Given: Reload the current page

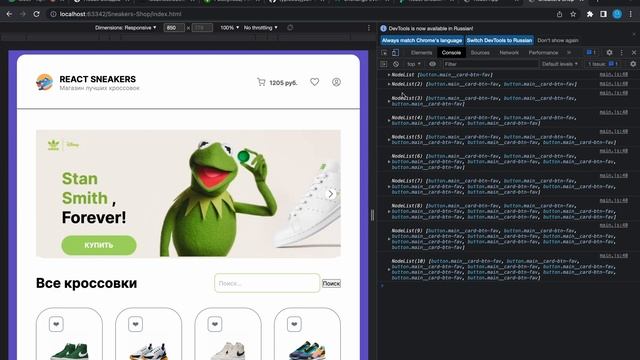Looking at the screenshot, I should pyautogui.click(x=36, y=14).
